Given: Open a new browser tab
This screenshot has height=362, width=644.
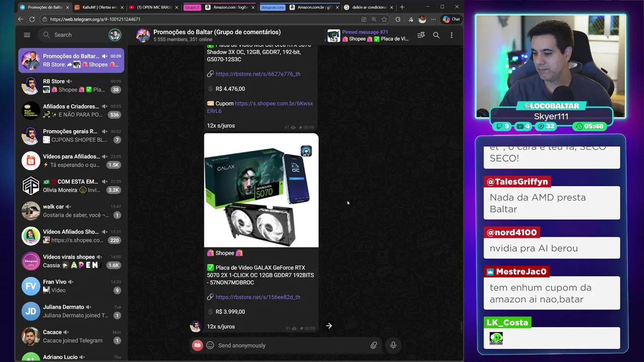Looking at the screenshot, I should click(x=401, y=7).
